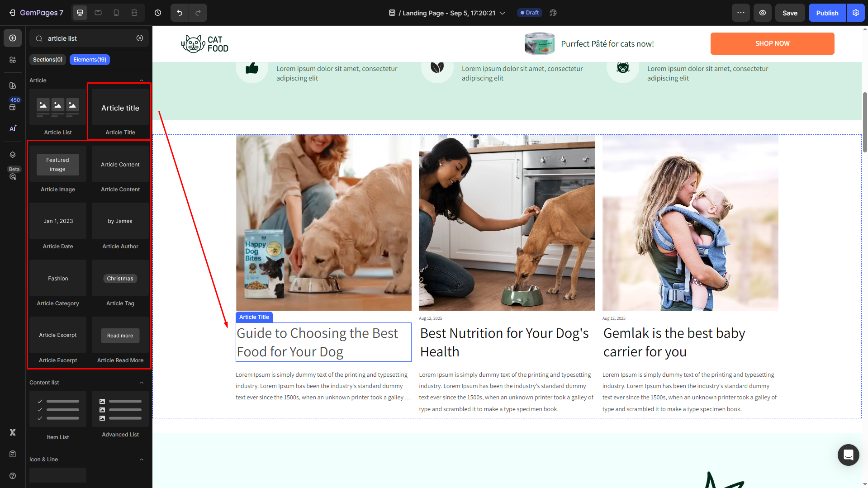The height and width of the screenshot is (488, 868).
Task: Switch to the Elements(19) tab
Action: (90, 60)
